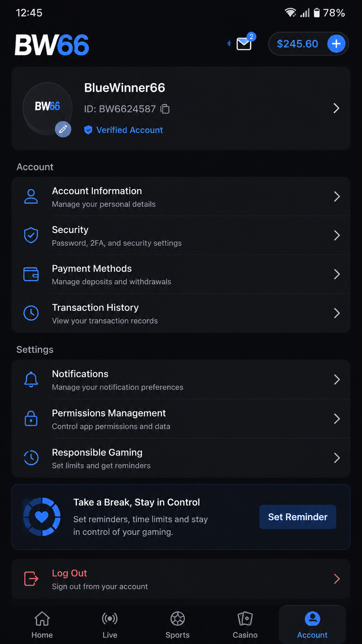Expand profile details chevron beside BlueWinner66

pyautogui.click(x=336, y=108)
